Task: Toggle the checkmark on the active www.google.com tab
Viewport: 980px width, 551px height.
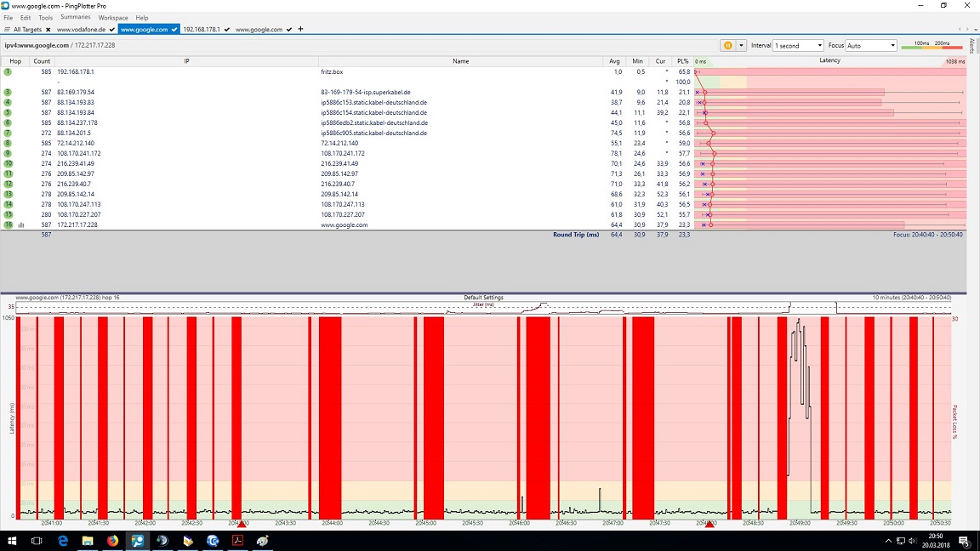Action: click(x=174, y=29)
